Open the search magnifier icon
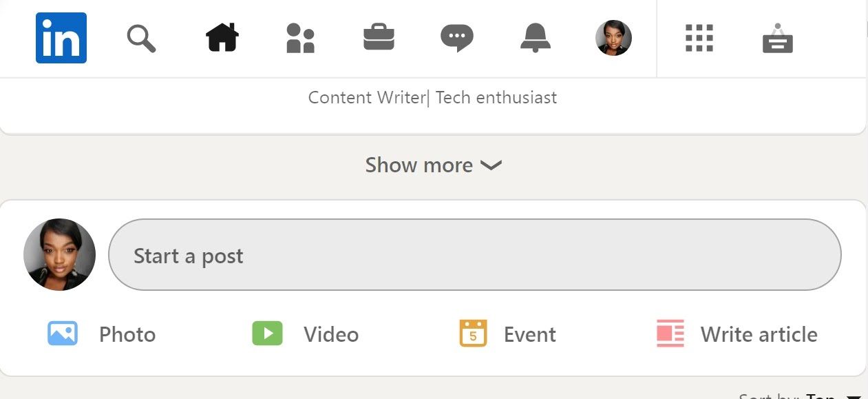Screen dimensions: 868x399 click(x=141, y=38)
